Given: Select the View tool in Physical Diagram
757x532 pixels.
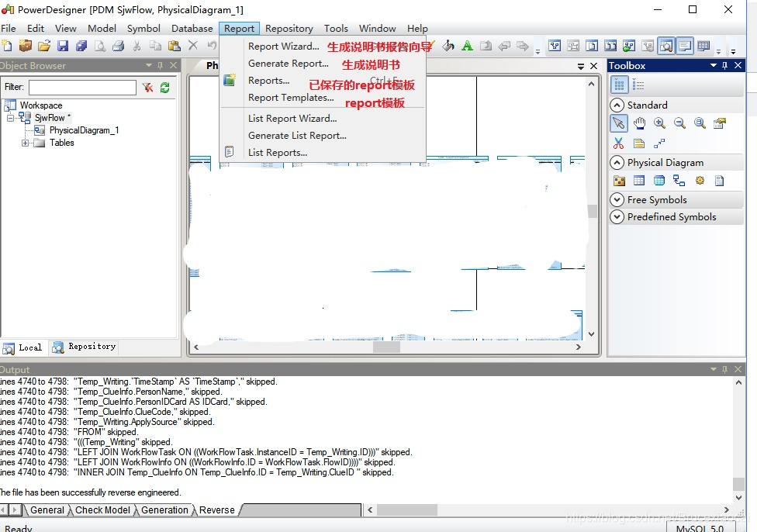Looking at the screenshot, I should (659, 181).
